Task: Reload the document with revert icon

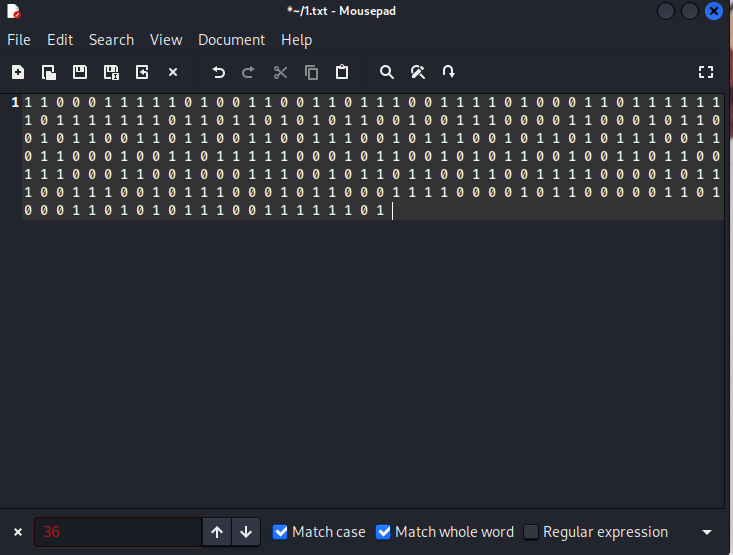Action: [x=142, y=72]
